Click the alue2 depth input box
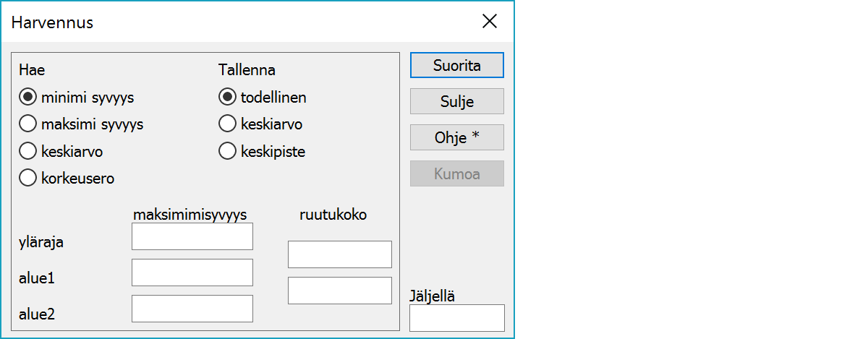Viewport: 868px width, 339px height. pos(192,309)
